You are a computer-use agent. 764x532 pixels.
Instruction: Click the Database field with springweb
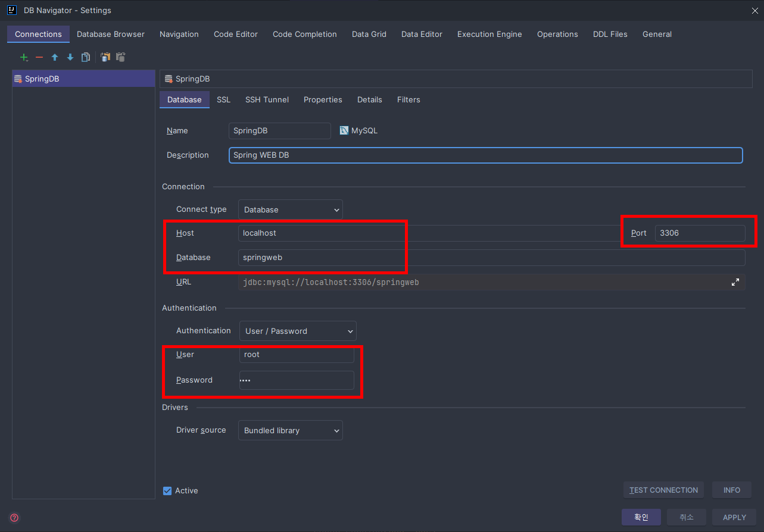[x=492, y=258]
